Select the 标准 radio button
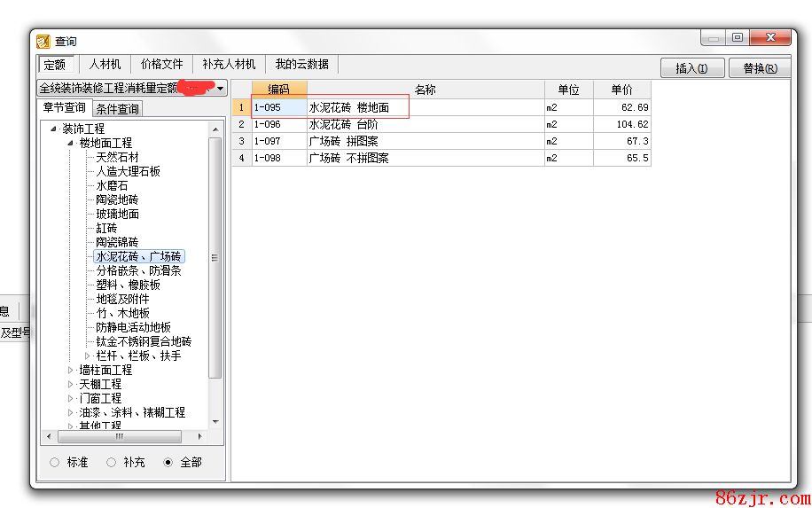This screenshot has height=508, width=812. (55, 462)
